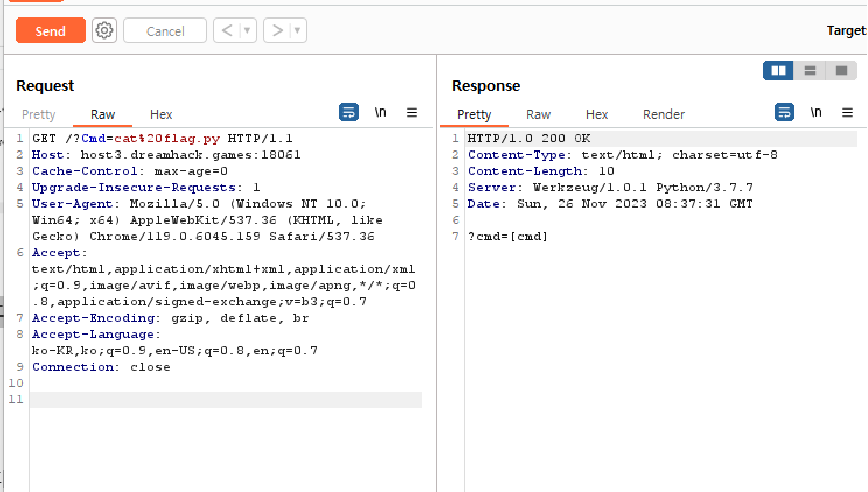Click the Response panel title
The height and width of the screenshot is (492, 868).
(x=486, y=86)
